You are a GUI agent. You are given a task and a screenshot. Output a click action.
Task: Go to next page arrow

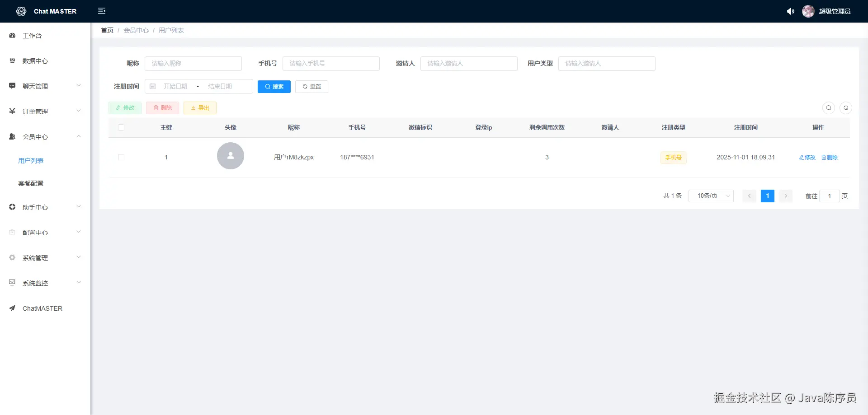(786, 196)
